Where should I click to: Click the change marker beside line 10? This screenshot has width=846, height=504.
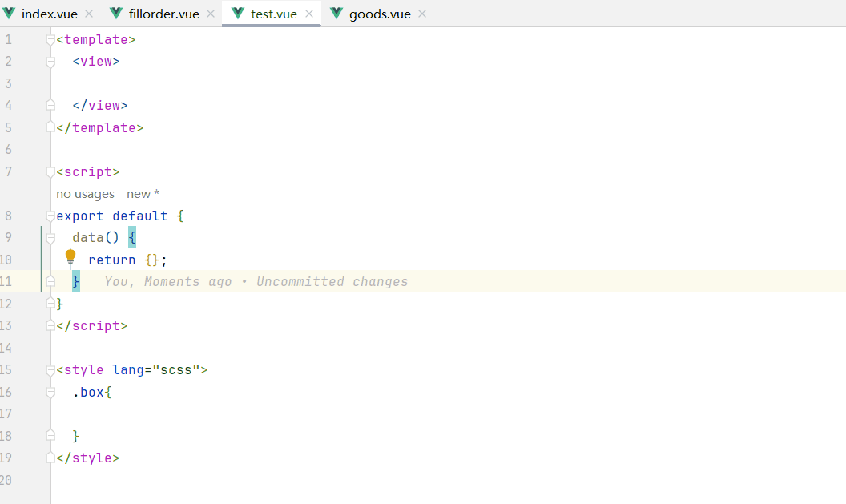[41, 259]
